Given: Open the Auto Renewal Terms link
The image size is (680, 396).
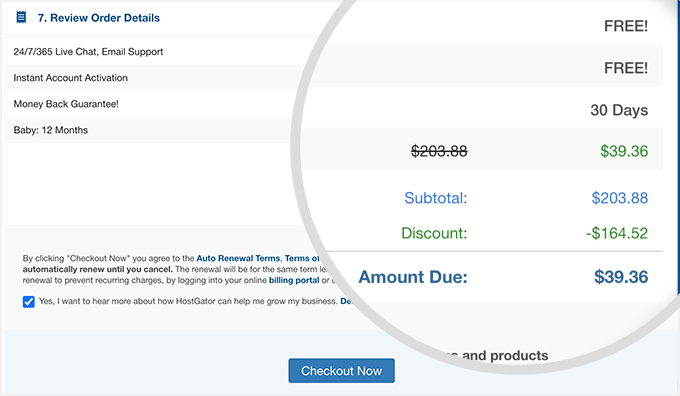Looking at the screenshot, I should [238, 258].
